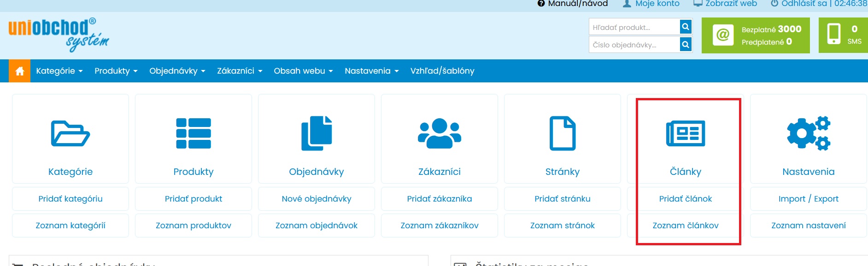The width and height of the screenshot is (868, 266).
Task: Click the Zákazníci people icon
Action: coord(440,133)
